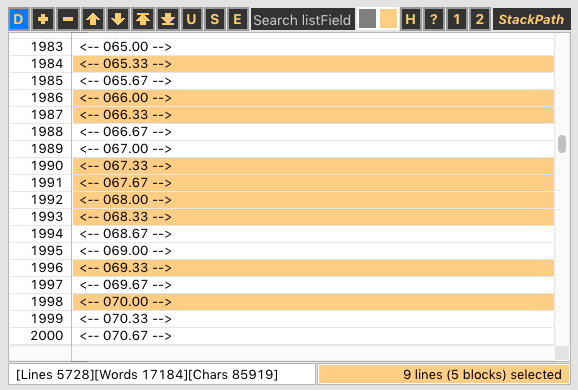Select the highlighted row <-- 067.67 -->

(313, 182)
